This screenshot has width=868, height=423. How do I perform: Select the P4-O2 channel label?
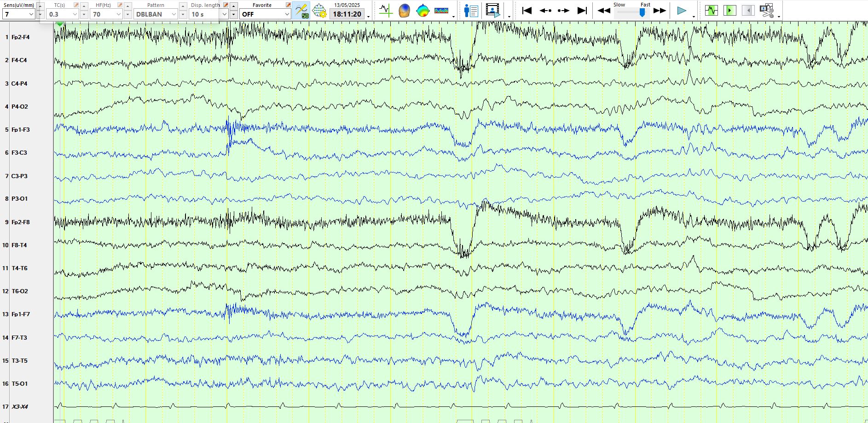(x=19, y=107)
